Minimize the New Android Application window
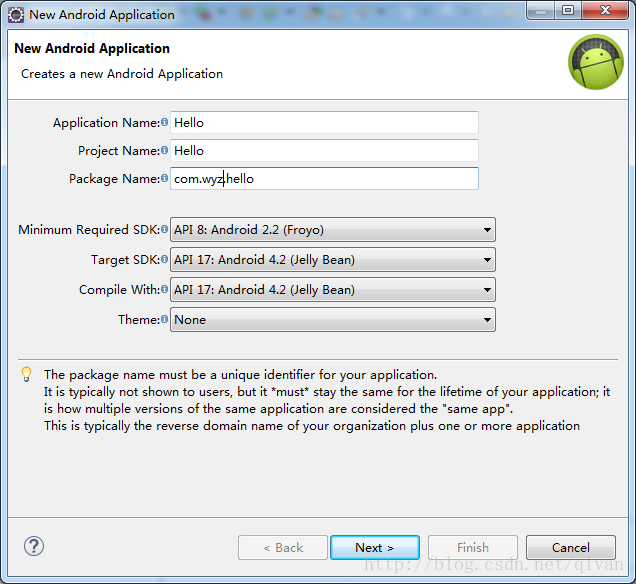 (541, 10)
